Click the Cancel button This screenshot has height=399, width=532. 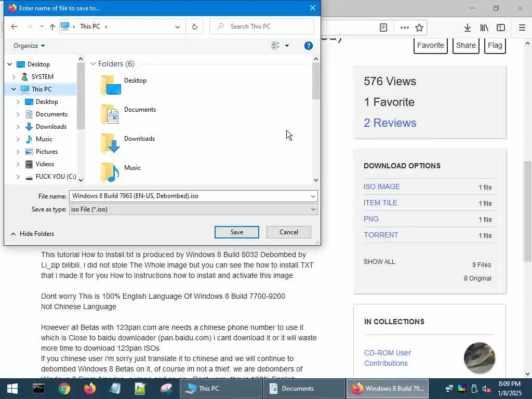(x=289, y=232)
